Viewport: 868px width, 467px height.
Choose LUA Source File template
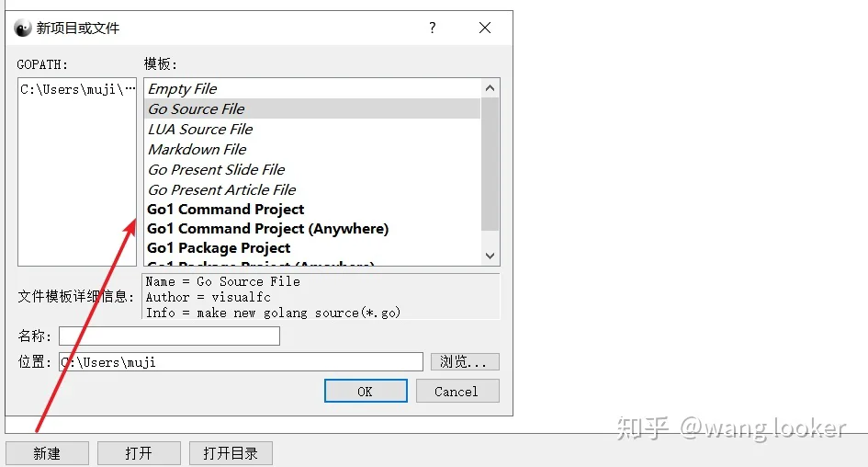pyautogui.click(x=312, y=129)
